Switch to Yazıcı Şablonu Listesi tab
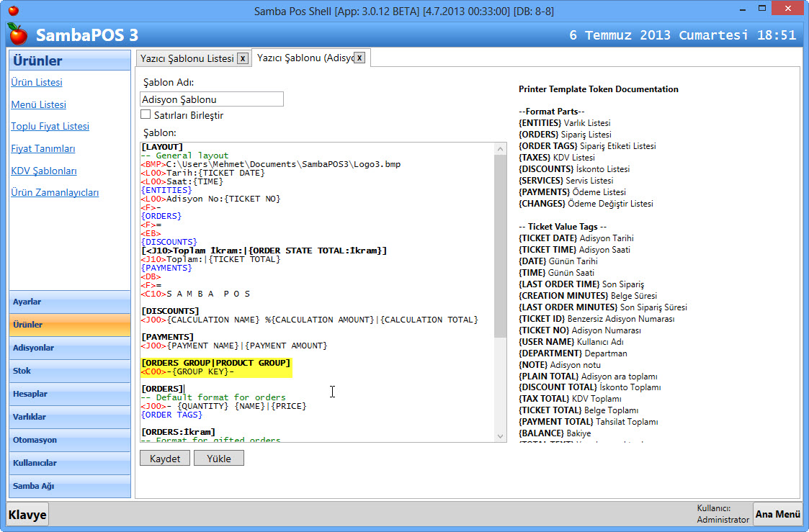The width and height of the screenshot is (809, 532). pyautogui.click(x=187, y=58)
